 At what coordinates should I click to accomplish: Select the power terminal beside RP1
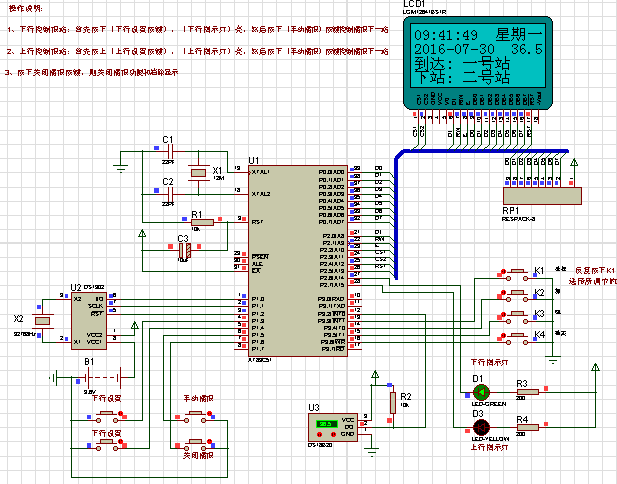[x=574, y=163]
